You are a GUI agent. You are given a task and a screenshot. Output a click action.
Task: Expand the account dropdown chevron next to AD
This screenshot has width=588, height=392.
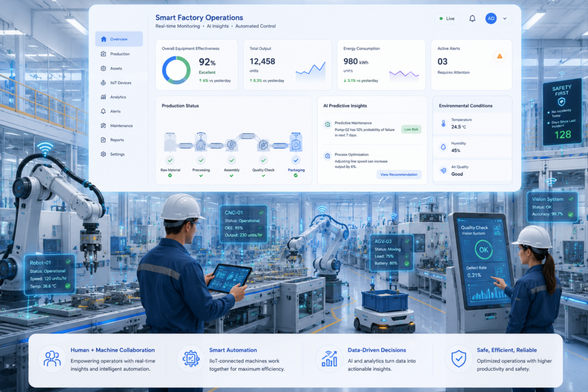pyautogui.click(x=505, y=18)
